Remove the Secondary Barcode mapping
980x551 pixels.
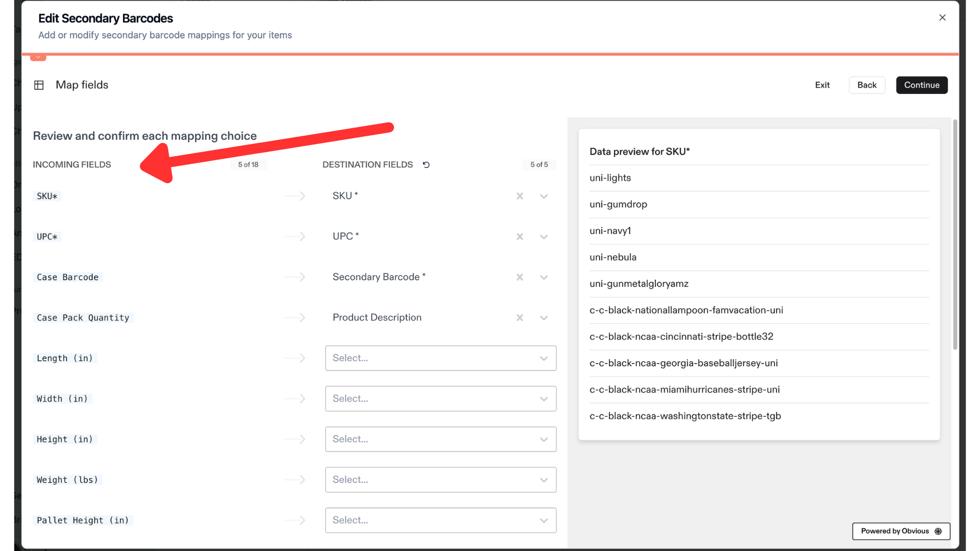point(520,277)
